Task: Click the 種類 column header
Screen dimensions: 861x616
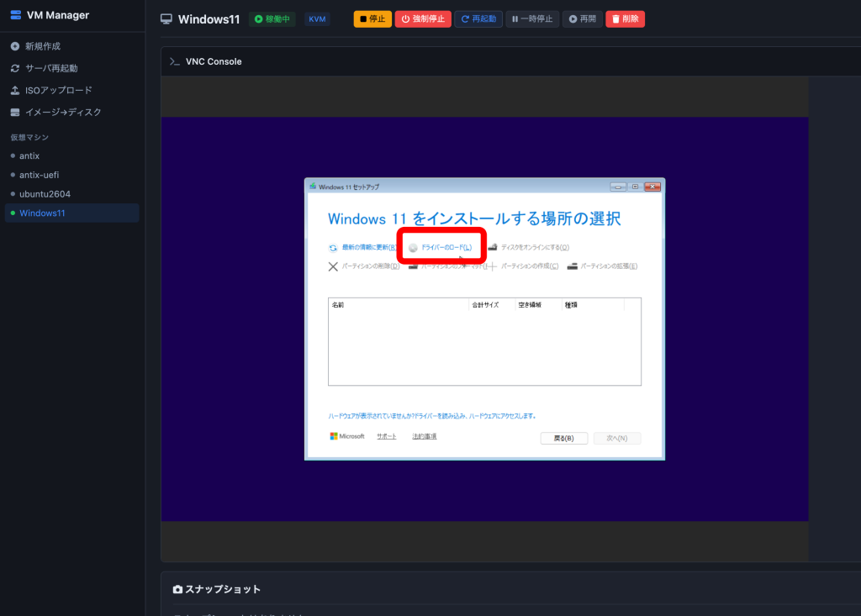Action: pyautogui.click(x=571, y=305)
